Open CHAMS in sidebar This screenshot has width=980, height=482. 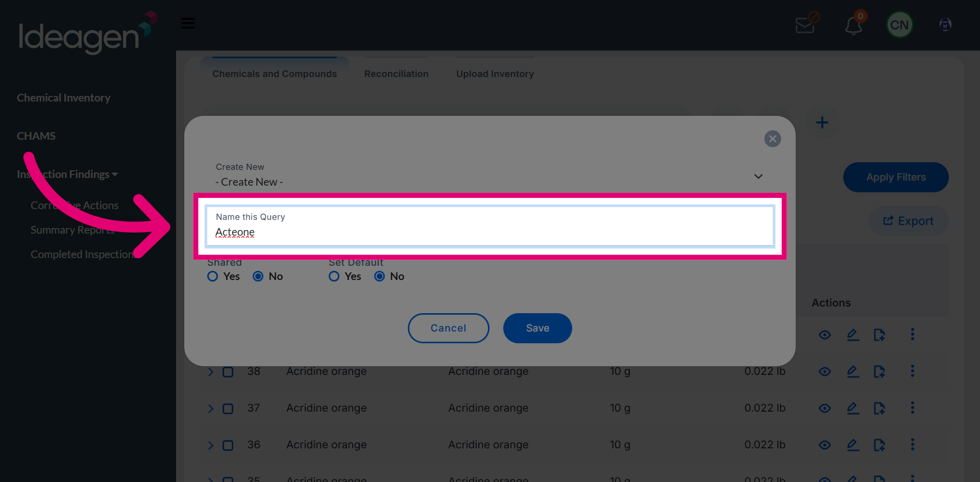coord(36,136)
